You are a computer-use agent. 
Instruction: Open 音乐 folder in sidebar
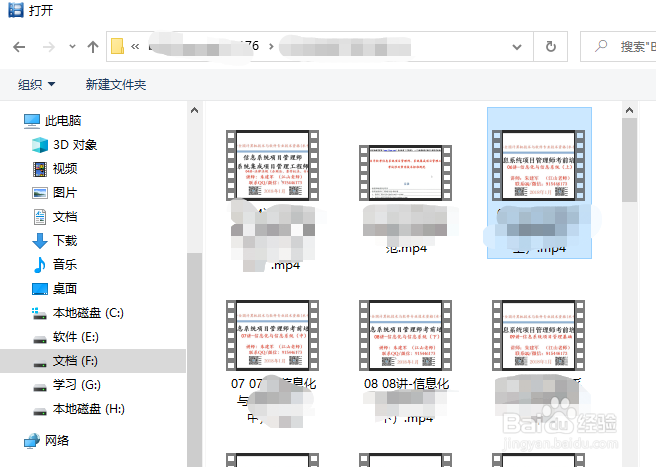tap(65, 264)
